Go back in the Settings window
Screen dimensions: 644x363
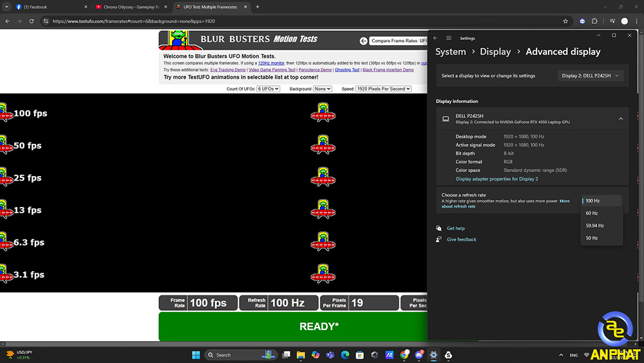point(435,38)
